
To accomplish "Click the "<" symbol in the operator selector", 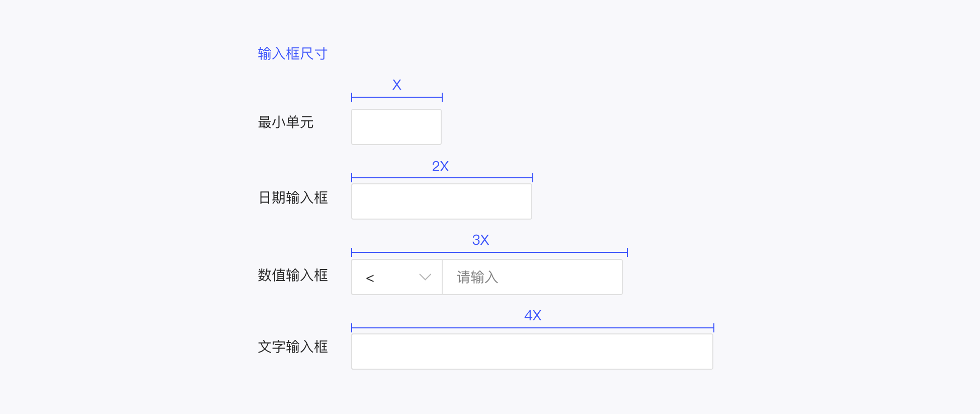I will [x=370, y=278].
